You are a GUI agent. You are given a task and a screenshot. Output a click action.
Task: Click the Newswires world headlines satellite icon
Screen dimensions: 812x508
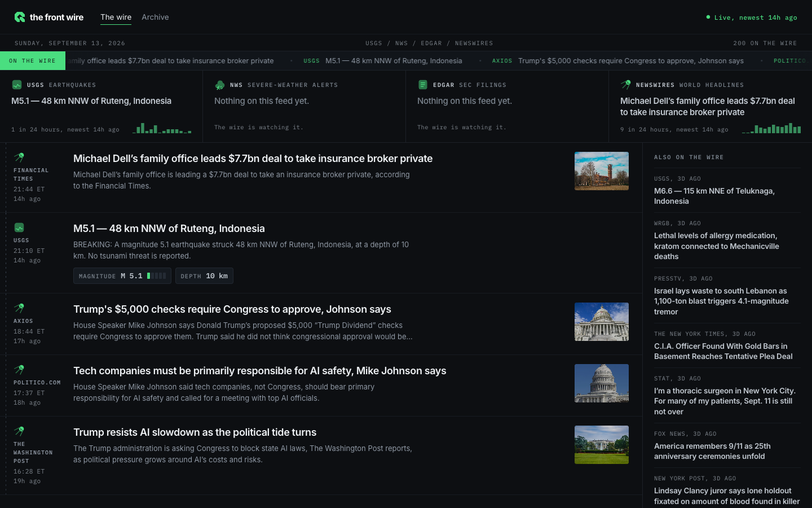(626, 85)
